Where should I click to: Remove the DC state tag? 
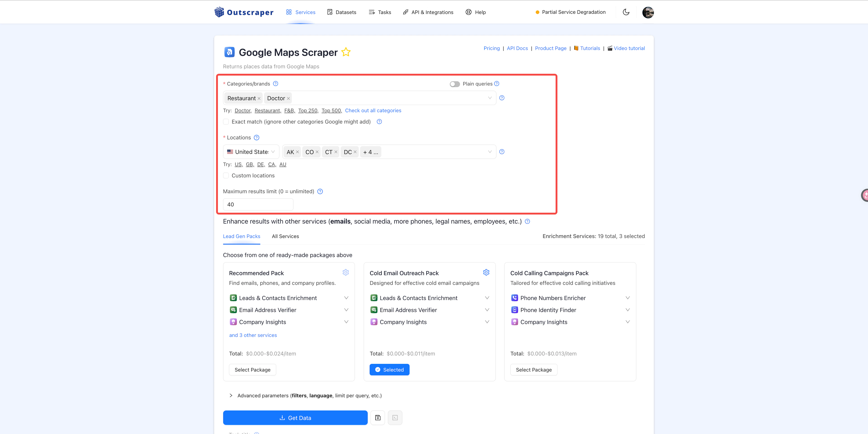coord(355,152)
